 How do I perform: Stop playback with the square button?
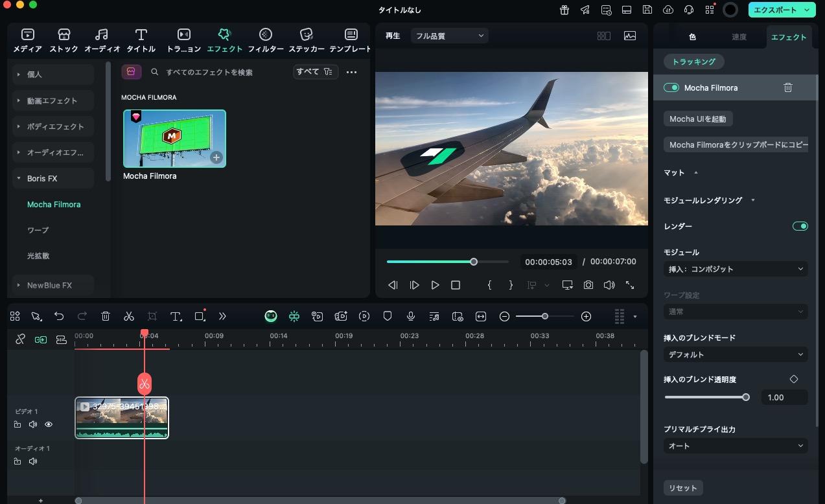tap(456, 285)
